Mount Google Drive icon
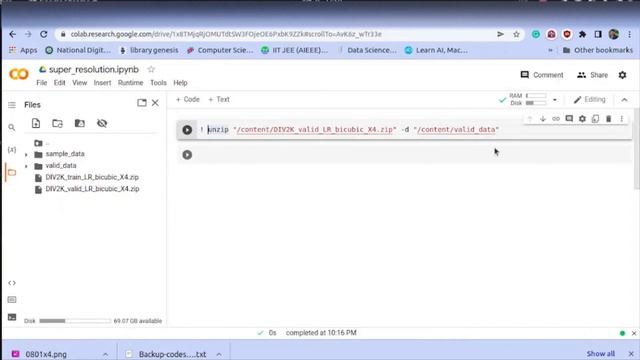The height and width of the screenshot is (360, 640). (x=80, y=123)
